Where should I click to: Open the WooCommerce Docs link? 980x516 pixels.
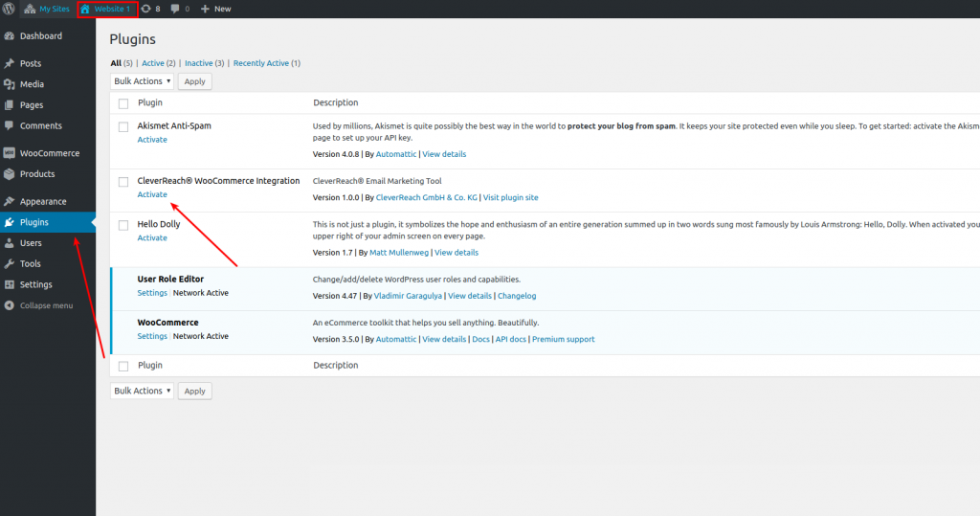480,339
